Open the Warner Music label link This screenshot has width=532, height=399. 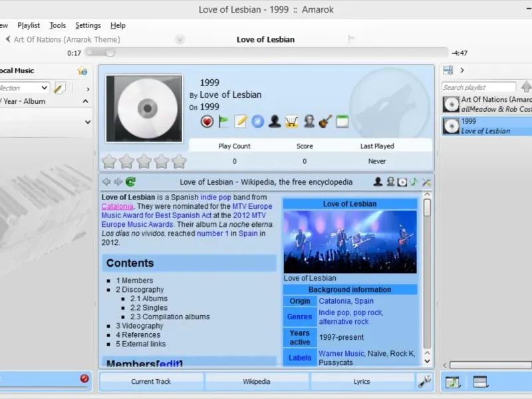click(341, 354)
